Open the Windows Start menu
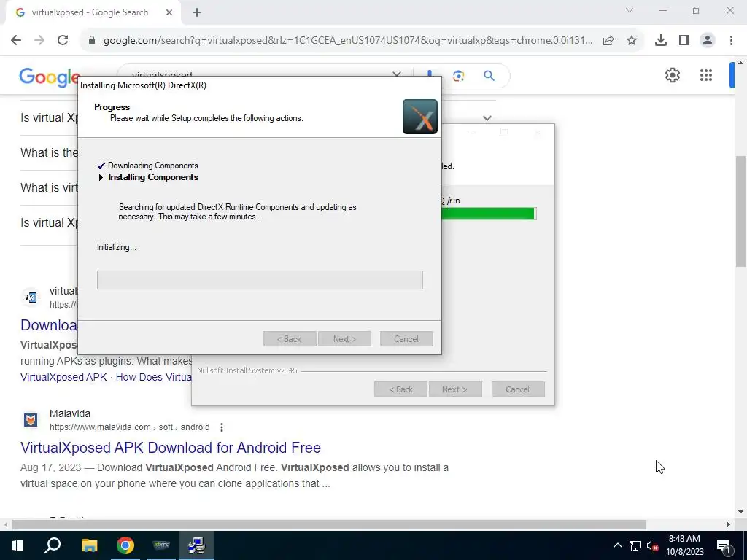The height and width of the screenshot is (560, 747). [x=18, y=545]
